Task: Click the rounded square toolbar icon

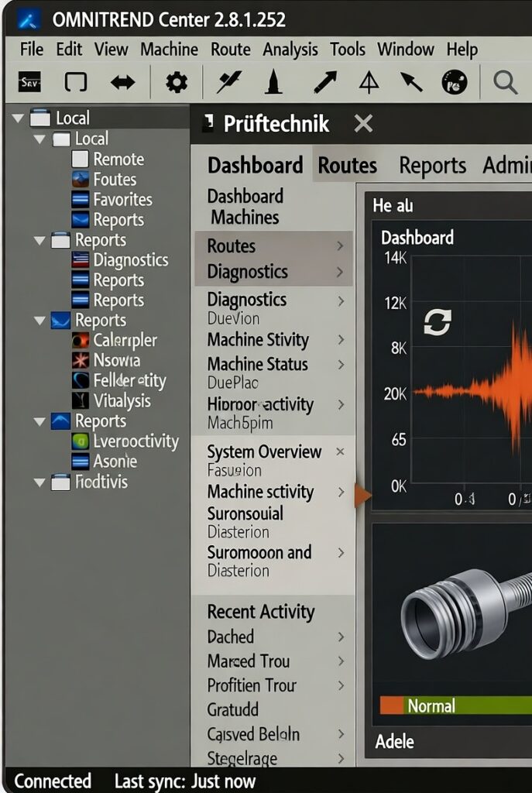Action: pyautogui.click(x=76, y=82)
